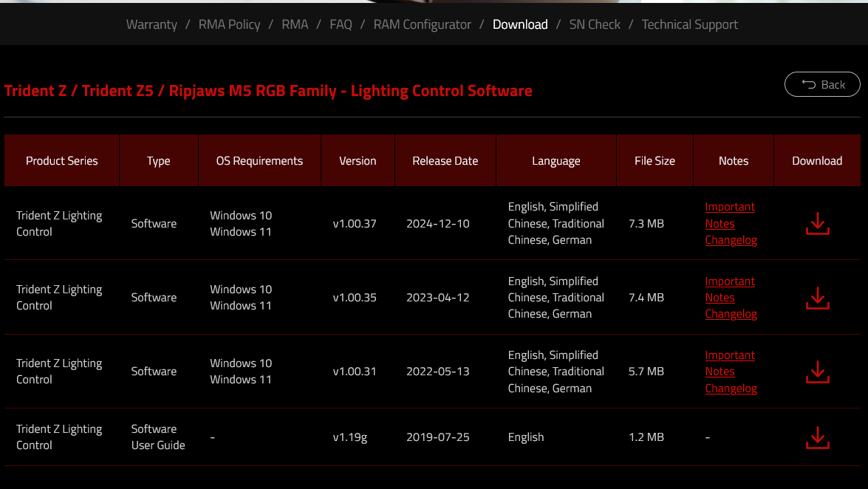Viewport: 868px width, 489px height.
Task: Select the Download nav item
Action: [520, 24]
